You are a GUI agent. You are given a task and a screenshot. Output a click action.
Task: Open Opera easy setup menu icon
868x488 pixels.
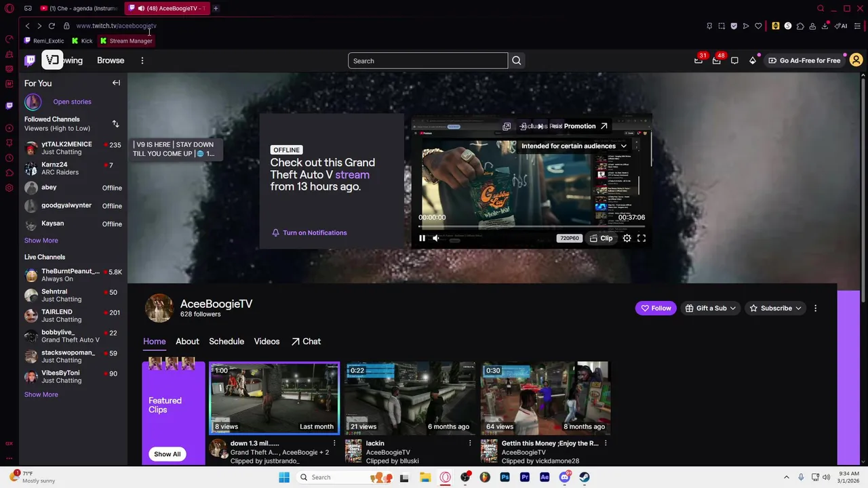pos(857,26)
